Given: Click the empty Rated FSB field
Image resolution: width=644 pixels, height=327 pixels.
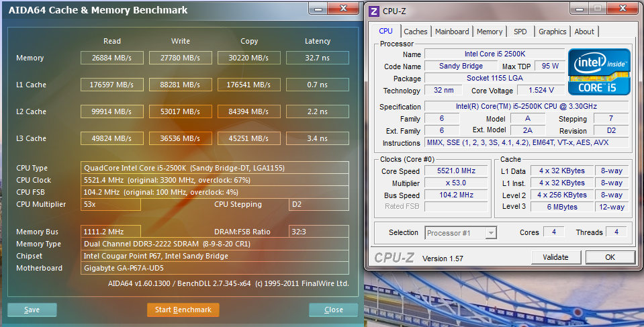Looking at the screenshot, I should tap(456, 207).
